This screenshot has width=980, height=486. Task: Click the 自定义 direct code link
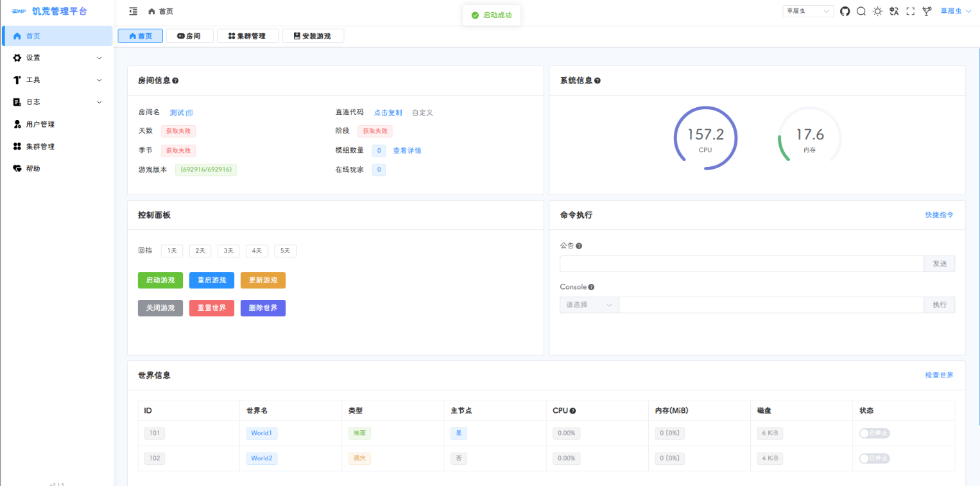click(423, 112)
